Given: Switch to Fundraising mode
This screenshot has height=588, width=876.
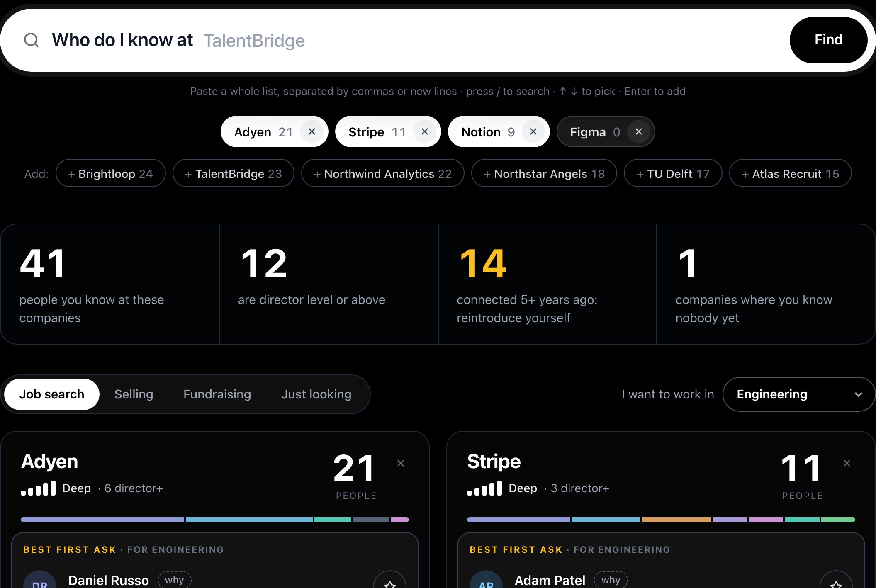Looking at the screenshot, I should point(217,394).
